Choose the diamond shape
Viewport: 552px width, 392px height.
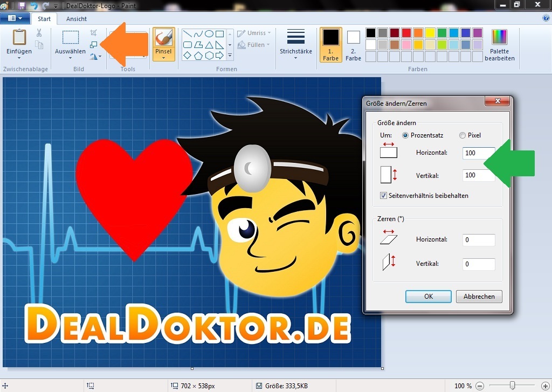point(188,56)
